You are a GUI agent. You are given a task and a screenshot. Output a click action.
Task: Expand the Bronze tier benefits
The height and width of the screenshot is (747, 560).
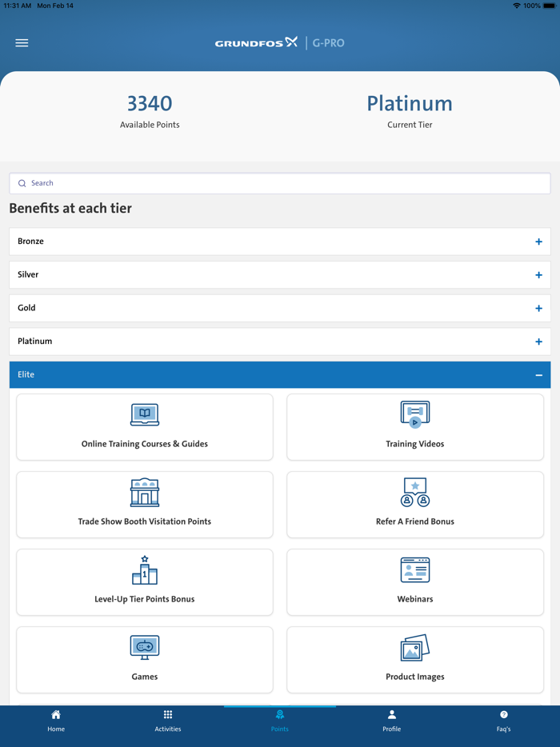pyautogui.click(x=538, y=242)
